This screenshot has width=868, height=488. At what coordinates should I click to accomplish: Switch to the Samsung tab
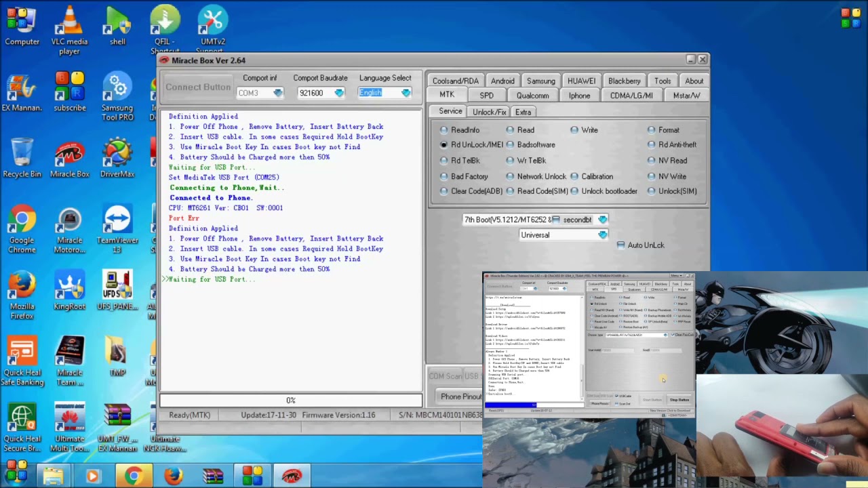[540, 81]
